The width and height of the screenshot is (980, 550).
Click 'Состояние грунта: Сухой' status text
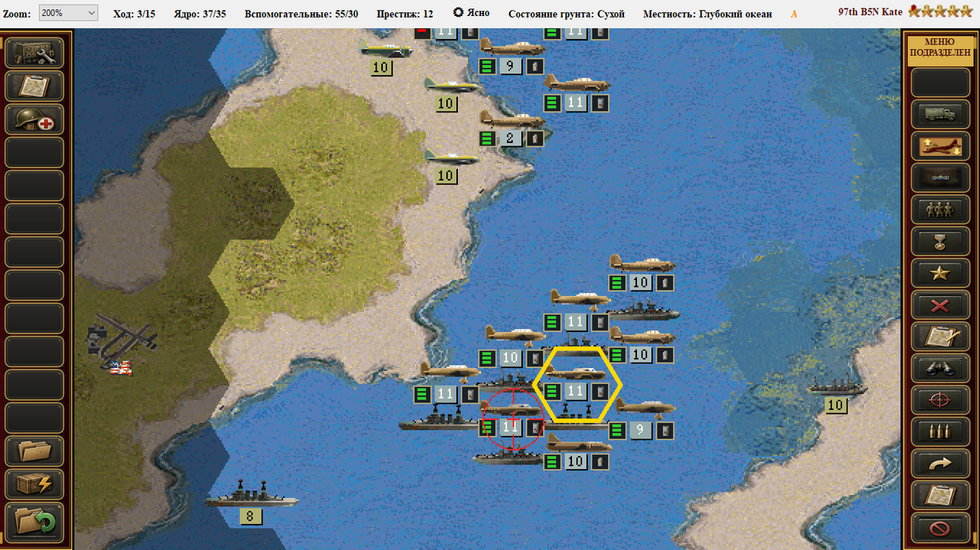click(567, 14)
